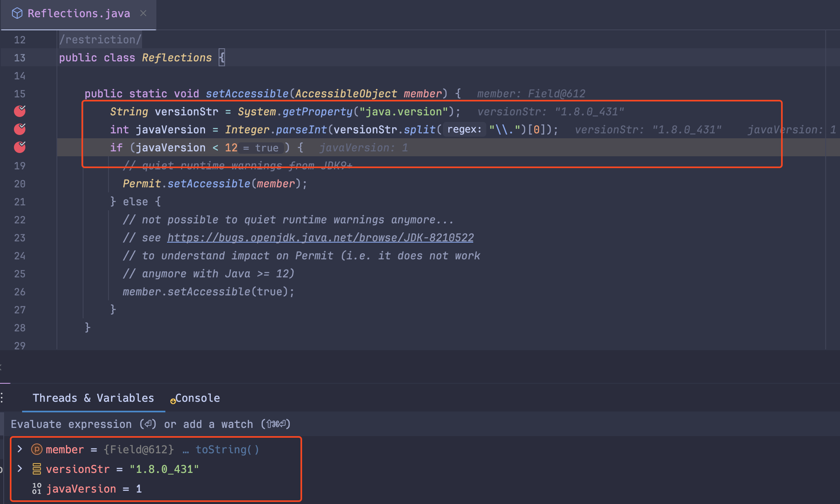
Task: Toggle the breakpoint on line 16
Action: [19, 111]
